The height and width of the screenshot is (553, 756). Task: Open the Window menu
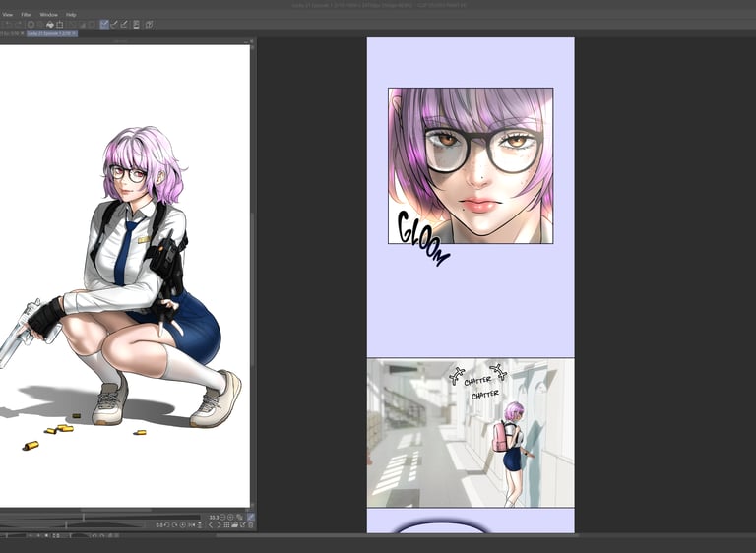(x=48, y=15)
